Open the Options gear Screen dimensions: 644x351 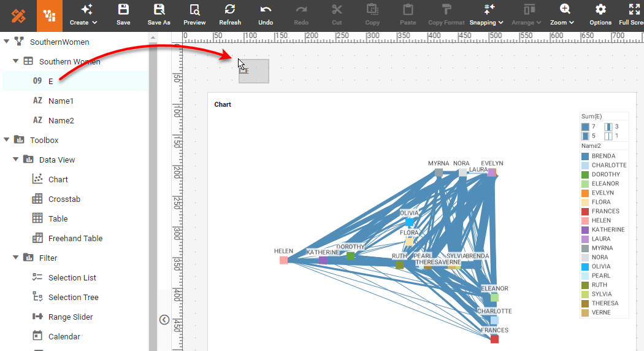600,15
